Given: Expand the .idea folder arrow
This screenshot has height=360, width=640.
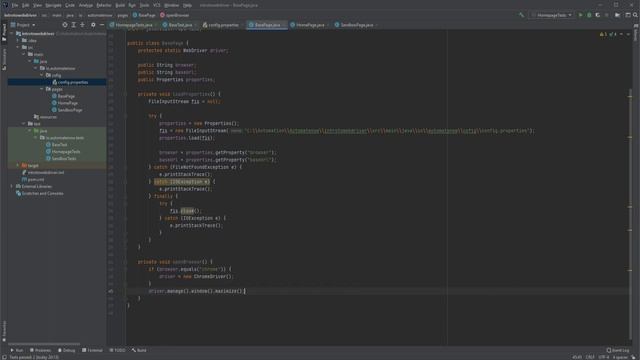Looking at the screenshot, I should pos(18,40).
